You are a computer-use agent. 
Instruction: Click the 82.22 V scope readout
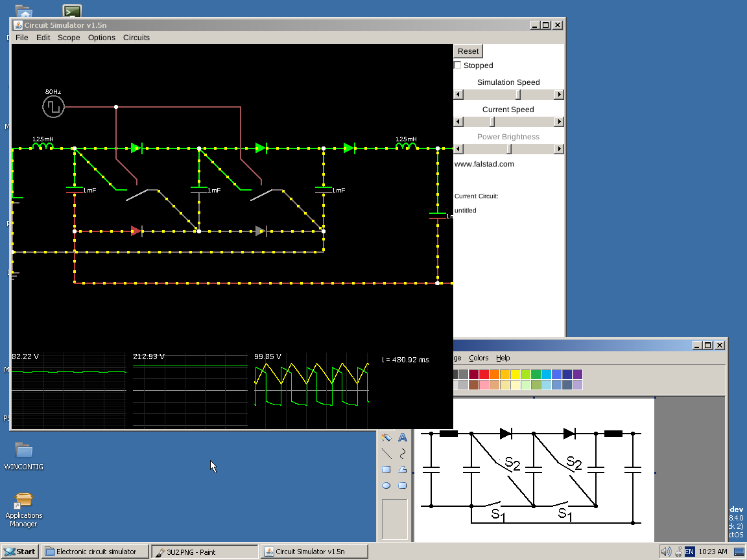point(25,356)
